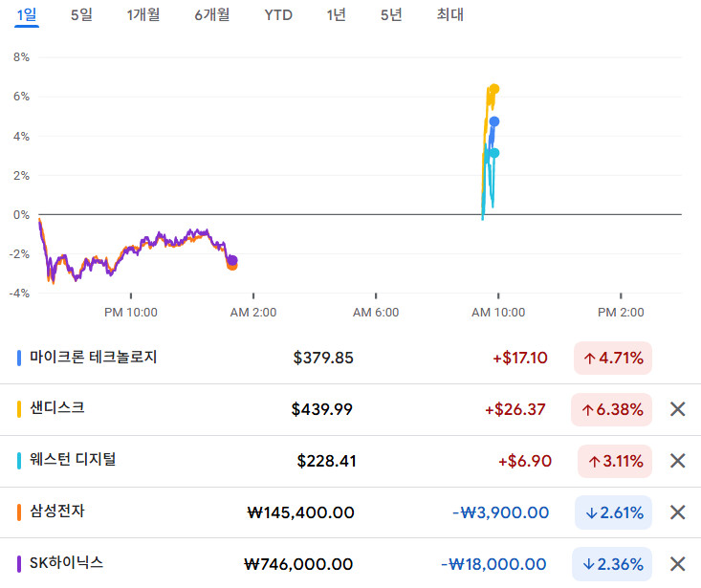Switch to the 1개월 time range tab
This screenshot has width=701, height=588.
143,15
